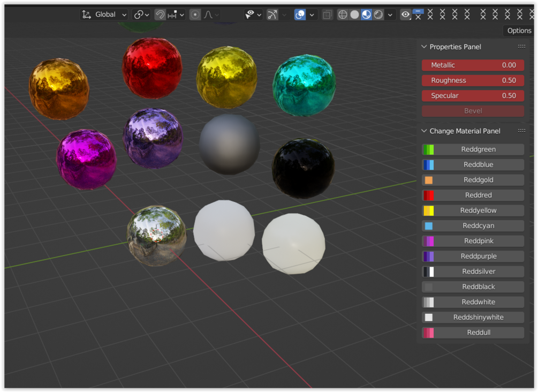The width and height of the screenshot is (538, 392).
Task: Toggle the viewport overlays icon
Action: coord(300,14)
